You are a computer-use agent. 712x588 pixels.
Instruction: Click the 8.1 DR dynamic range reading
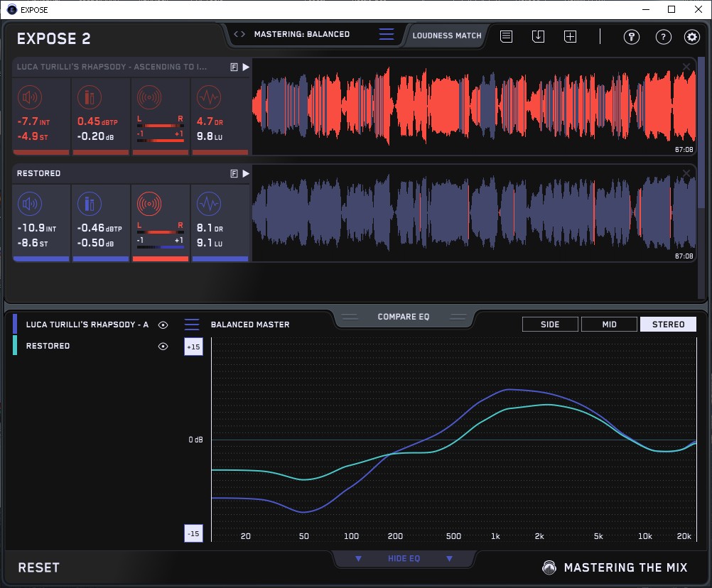[210, 228]
